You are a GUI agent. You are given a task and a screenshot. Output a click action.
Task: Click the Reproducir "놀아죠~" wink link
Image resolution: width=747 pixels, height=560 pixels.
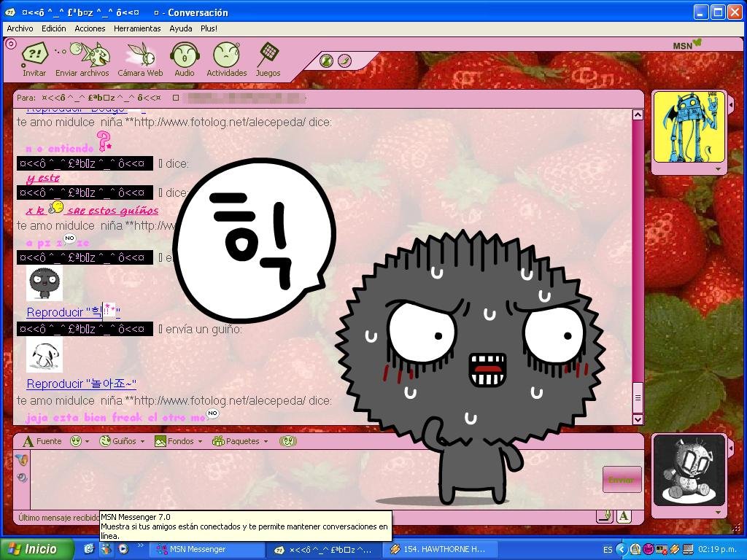click(82, 384)
